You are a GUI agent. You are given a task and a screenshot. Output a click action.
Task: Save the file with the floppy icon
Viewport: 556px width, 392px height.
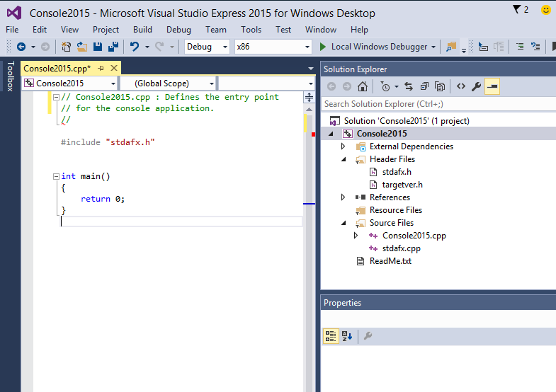point(98,47)
